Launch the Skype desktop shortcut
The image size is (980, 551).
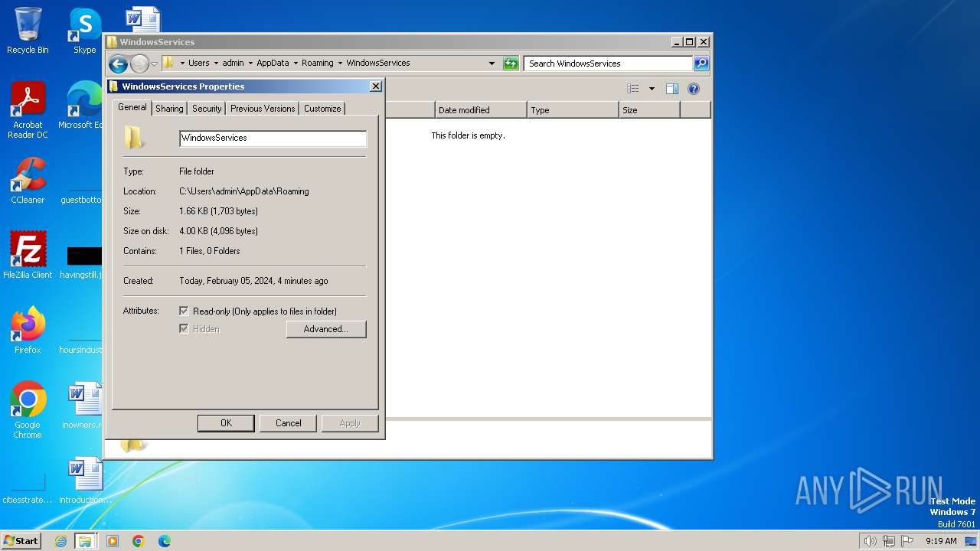pyautogui.click(x=84, y=31)
